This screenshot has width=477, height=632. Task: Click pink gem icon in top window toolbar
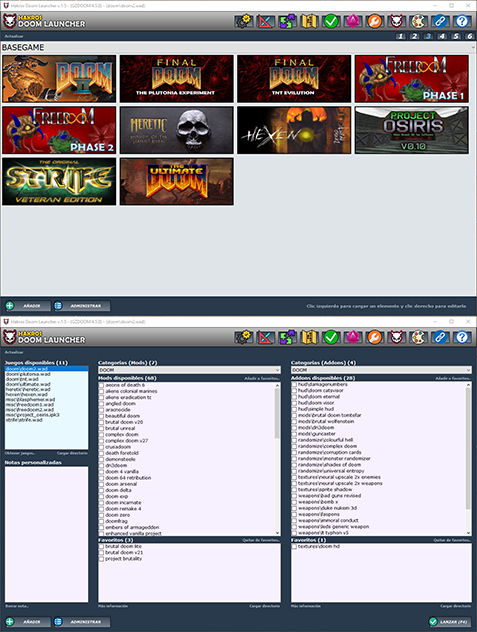[353, 21]
